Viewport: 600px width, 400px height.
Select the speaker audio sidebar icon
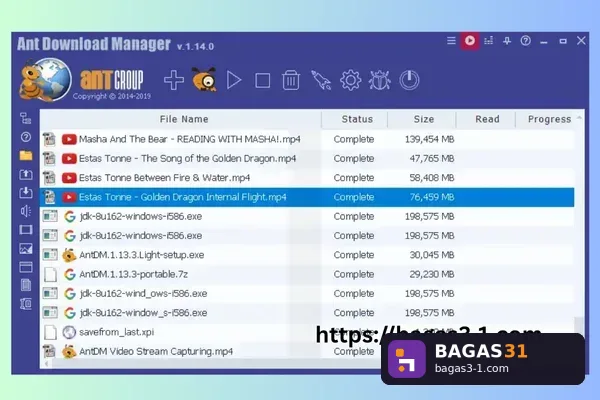point(26,211)
